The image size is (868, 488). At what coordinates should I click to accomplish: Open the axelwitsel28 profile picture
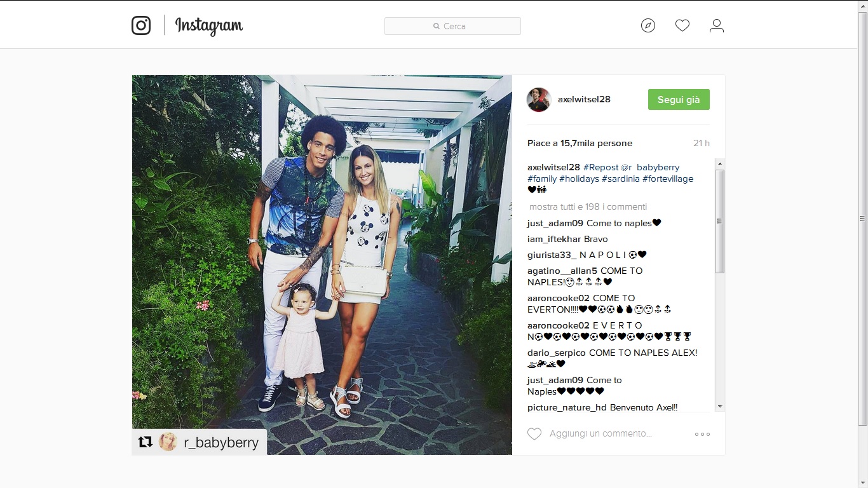[x=539, y=100]
